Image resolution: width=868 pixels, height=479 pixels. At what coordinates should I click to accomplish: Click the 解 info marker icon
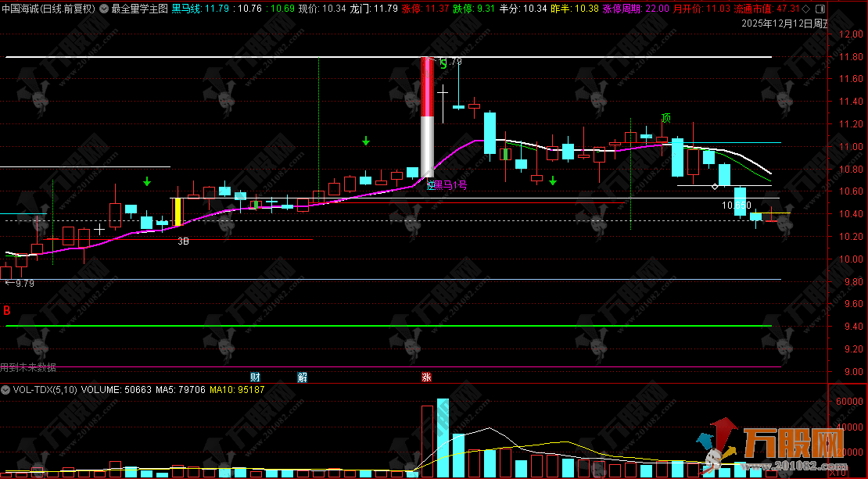(x=303, y=377)
